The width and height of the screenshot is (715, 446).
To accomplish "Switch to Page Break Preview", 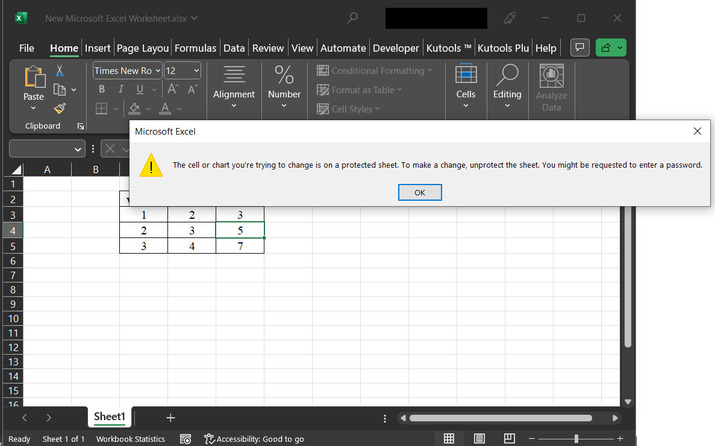I will click(509, 438).
